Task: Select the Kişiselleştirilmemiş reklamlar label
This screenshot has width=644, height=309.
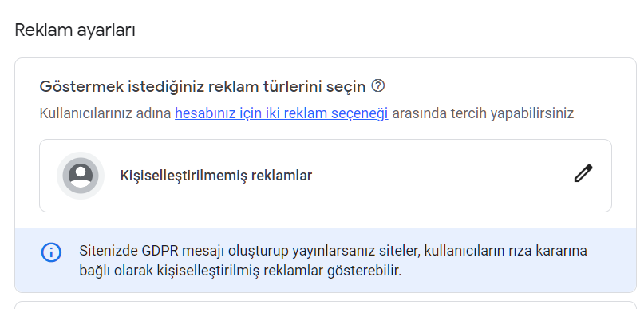Action: click(x=216, y=176)
